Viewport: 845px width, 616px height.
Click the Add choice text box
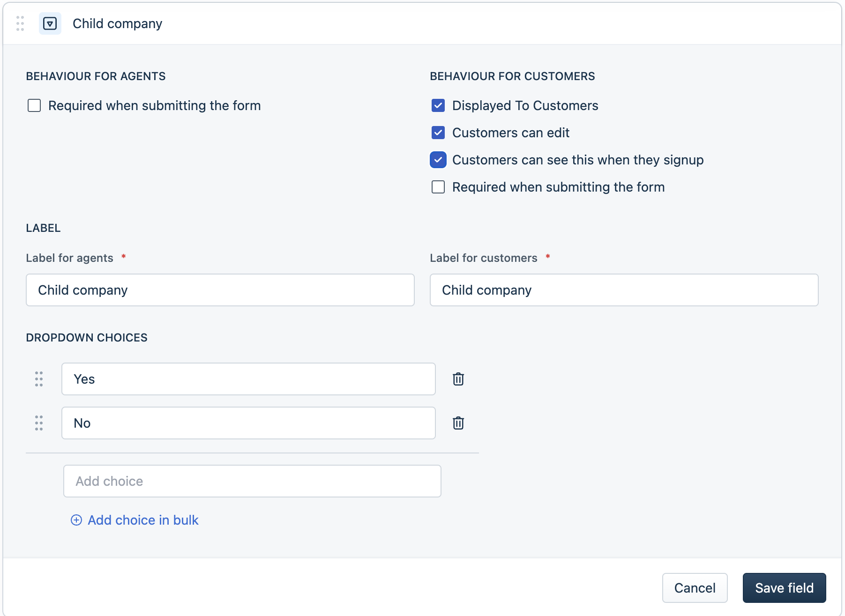(252, 481)
